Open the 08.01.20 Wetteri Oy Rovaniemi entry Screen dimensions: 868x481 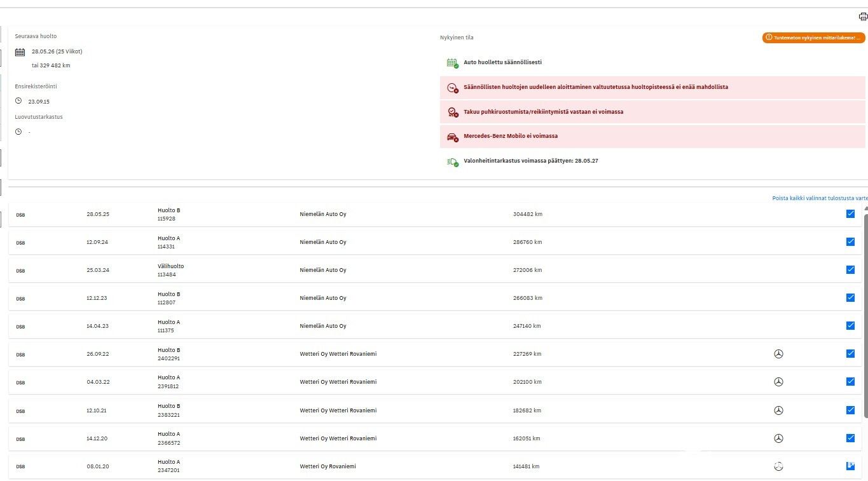coord(327,466)
